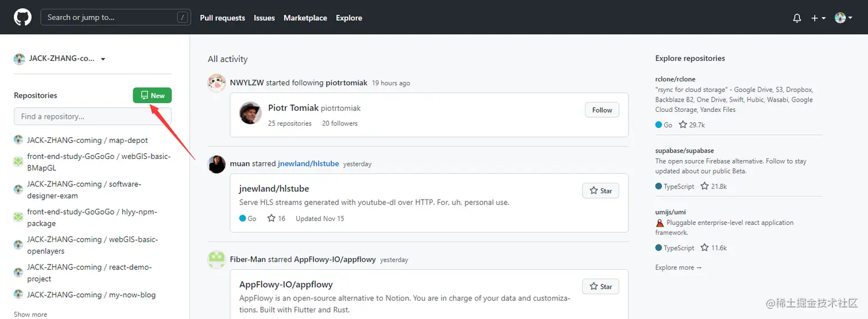Click the GitHub Octocat logo

point(23,17)
